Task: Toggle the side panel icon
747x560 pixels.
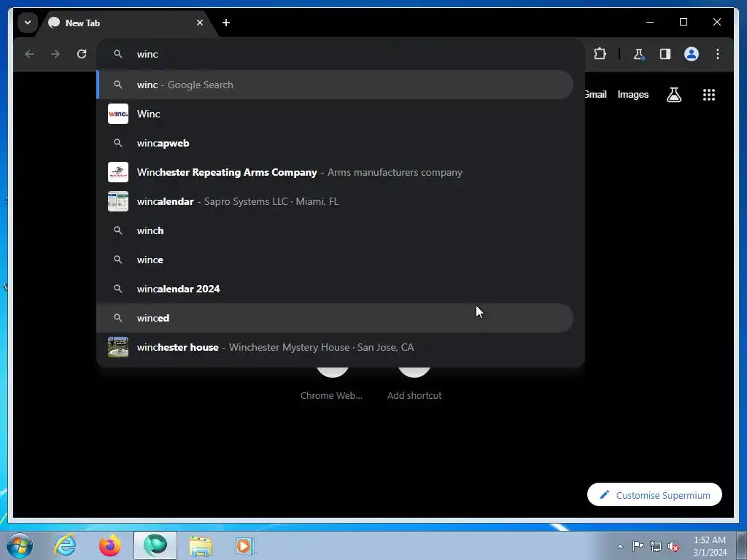Action: 665,54
